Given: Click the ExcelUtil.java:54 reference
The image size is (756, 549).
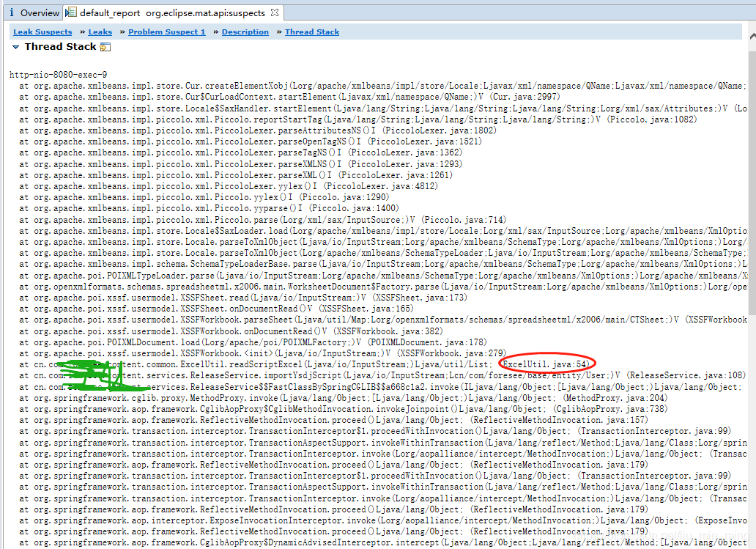Looking at the screenshot, I should coord(546,365).
